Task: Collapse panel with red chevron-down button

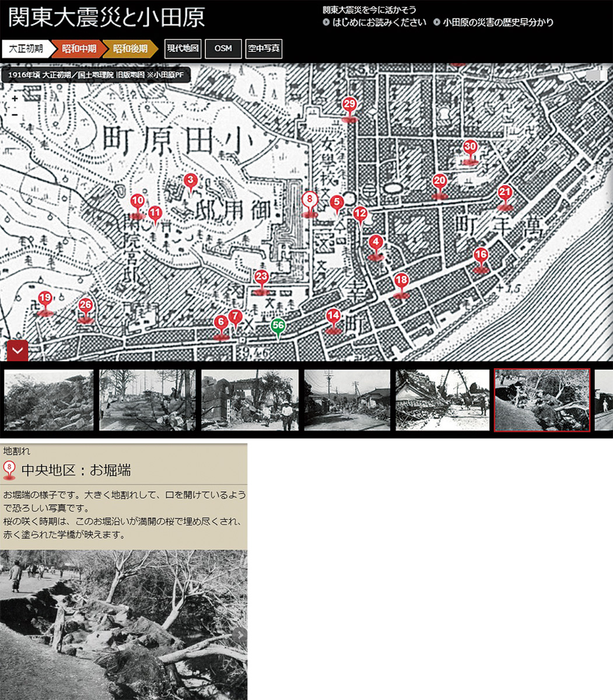Action: [x=17, y=350]
